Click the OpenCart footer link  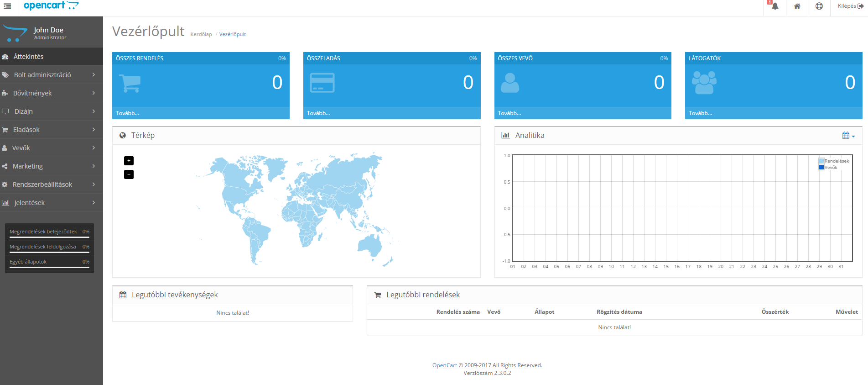coord(445,365)
